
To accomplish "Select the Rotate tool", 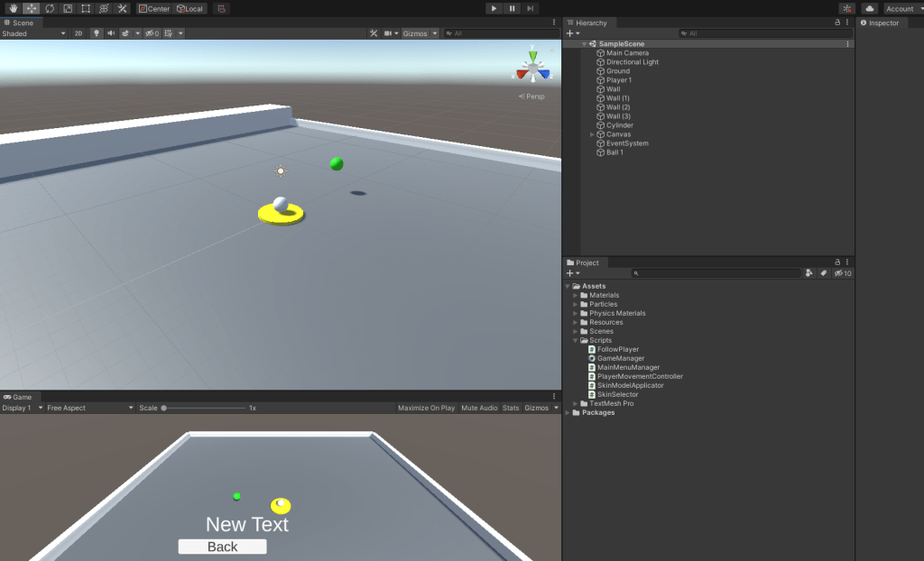I will (x=49, y=8).
